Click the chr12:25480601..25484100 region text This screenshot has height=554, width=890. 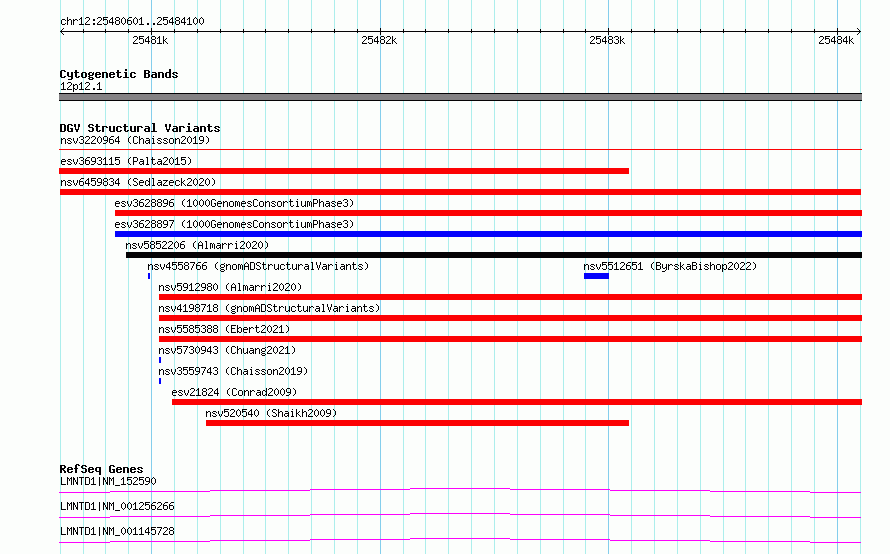(132, 21)
